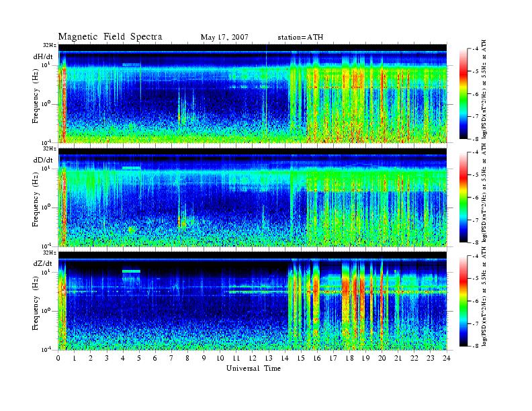Image resolution: width=532 pixels, height=411 pixels.
Task: Click hour 19 on the time axis
Action: pyautogui.click(x=365, y=359)
